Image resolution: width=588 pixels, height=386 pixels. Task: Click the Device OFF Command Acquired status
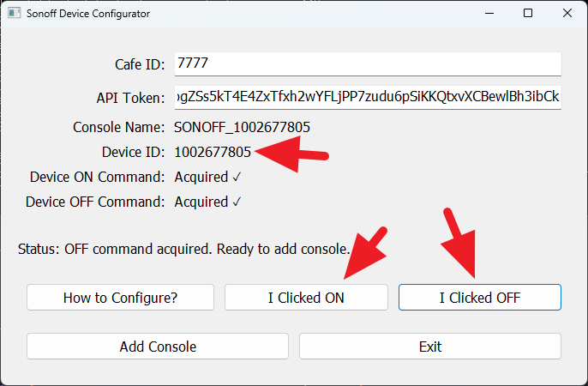pyautogui.click(x=208, y=202)
